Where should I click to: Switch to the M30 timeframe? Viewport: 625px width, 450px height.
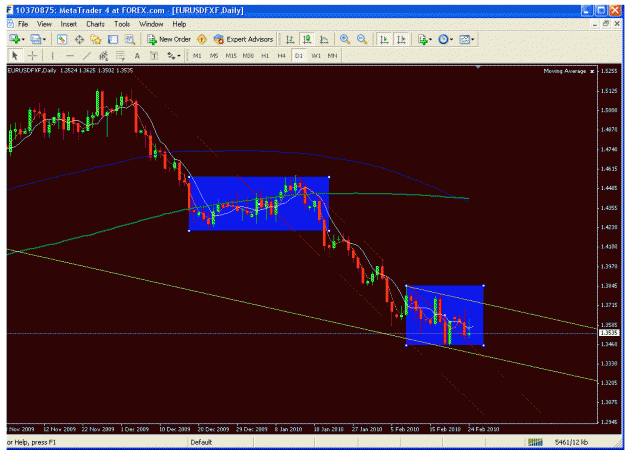point(248,56)
